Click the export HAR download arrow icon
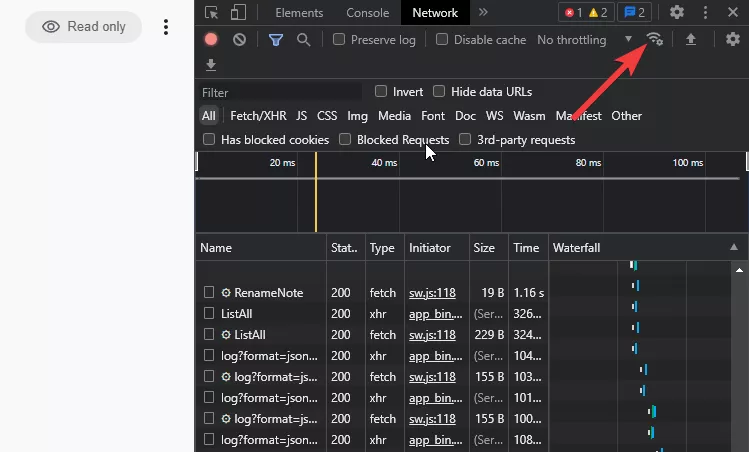The width and height of the screenshot is (749, 452). tap(211, 65)
